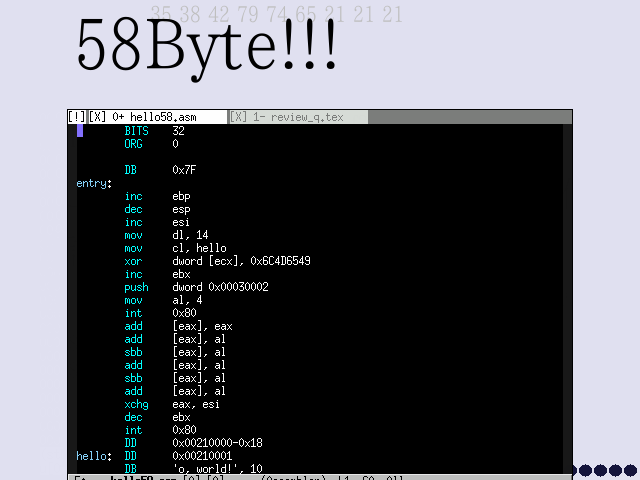This screenshot has height=480, width=640.
Task: Click the 58Byte!!! slide title
Action: [207, 45]
